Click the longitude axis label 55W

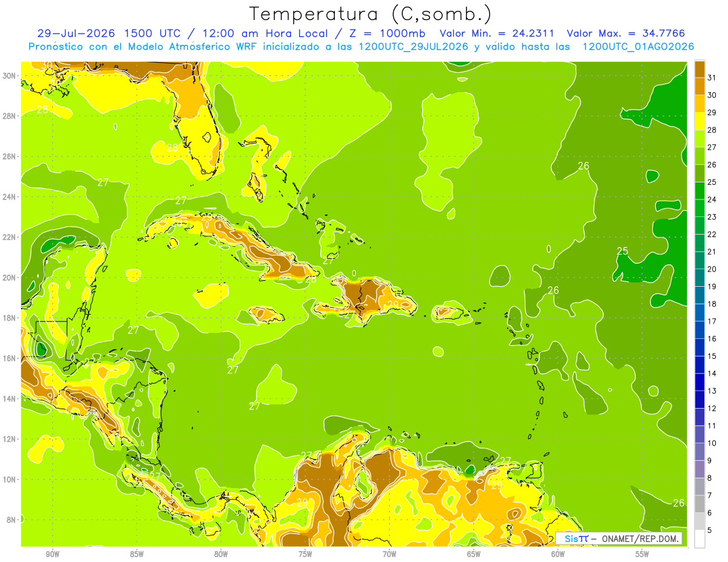tap(642, 554)
